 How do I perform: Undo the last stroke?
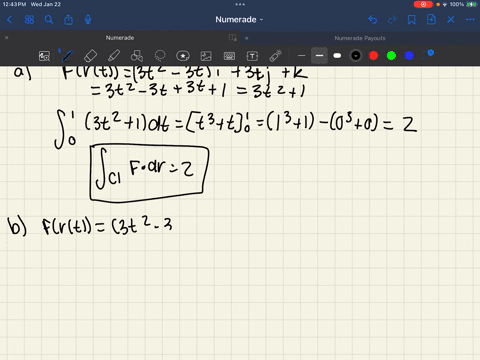[373, 20]
